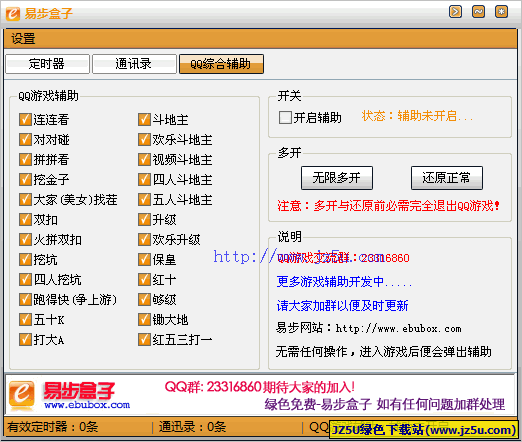
Task: Uncheck 跑得快(争上游) checkbox
Action: click(25, 299)
